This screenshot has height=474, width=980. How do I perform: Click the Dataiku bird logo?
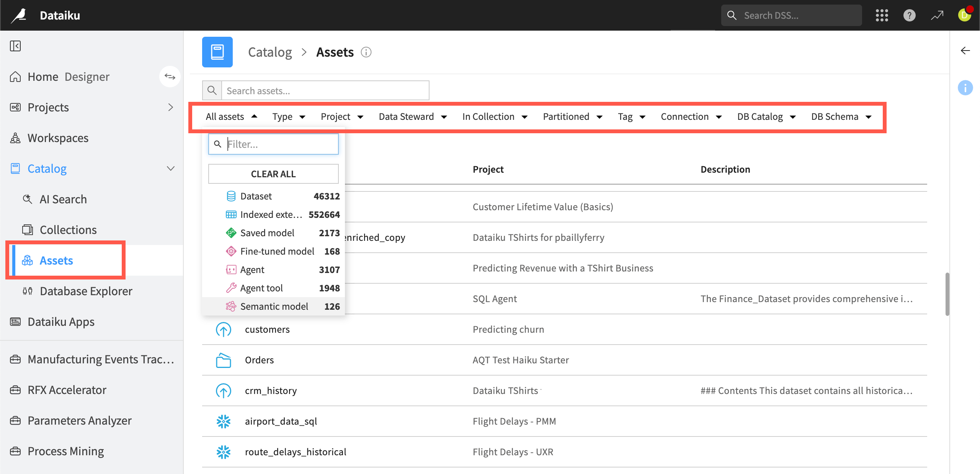tap(19, 15)
